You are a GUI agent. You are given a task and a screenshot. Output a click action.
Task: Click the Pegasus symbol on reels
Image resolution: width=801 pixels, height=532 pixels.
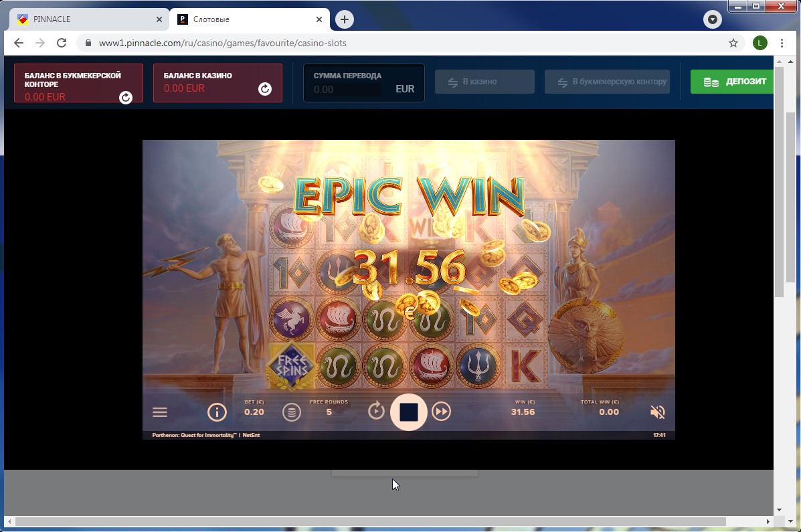[x=291, y=319]
